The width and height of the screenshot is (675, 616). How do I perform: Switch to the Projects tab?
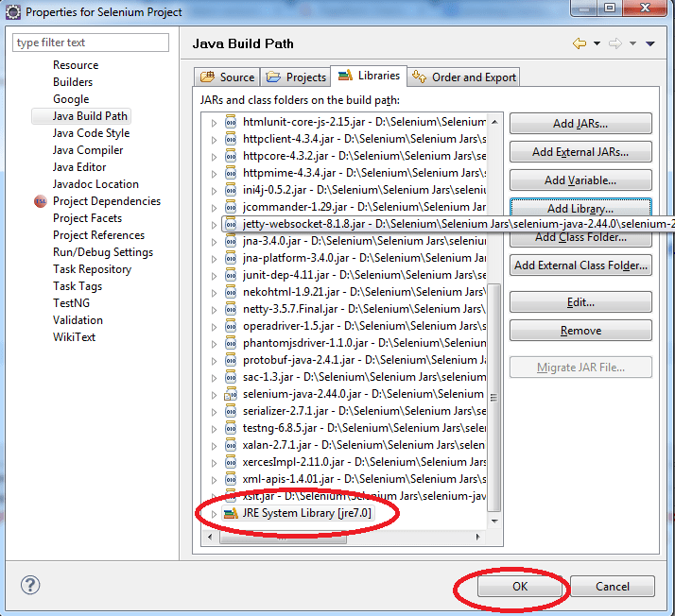point(296,77)
